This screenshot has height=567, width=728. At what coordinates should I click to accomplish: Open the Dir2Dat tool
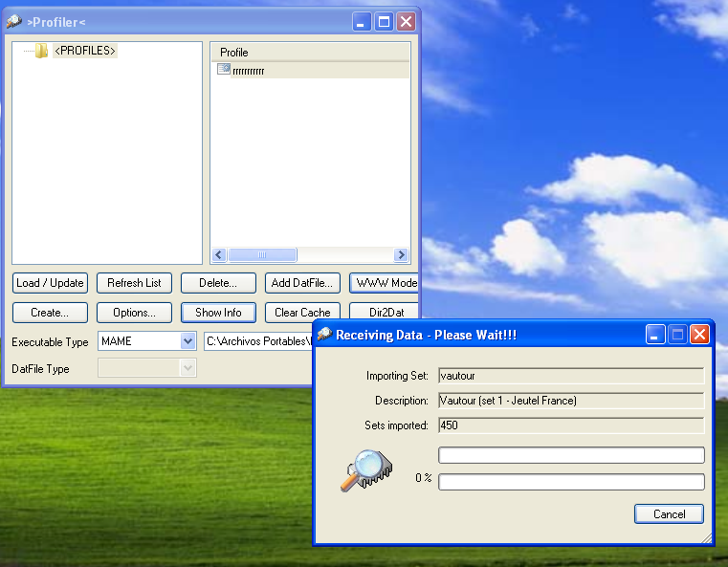(384, 312)
